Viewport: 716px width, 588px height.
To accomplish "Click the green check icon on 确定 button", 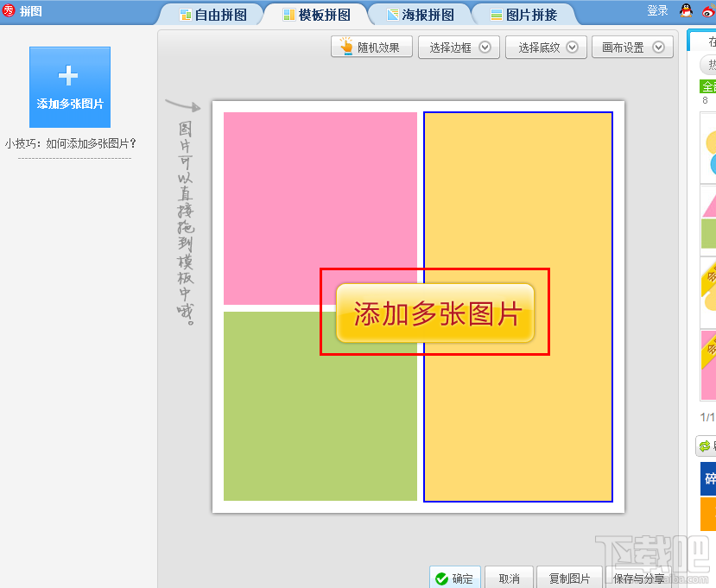I will [x=442, y=578].
